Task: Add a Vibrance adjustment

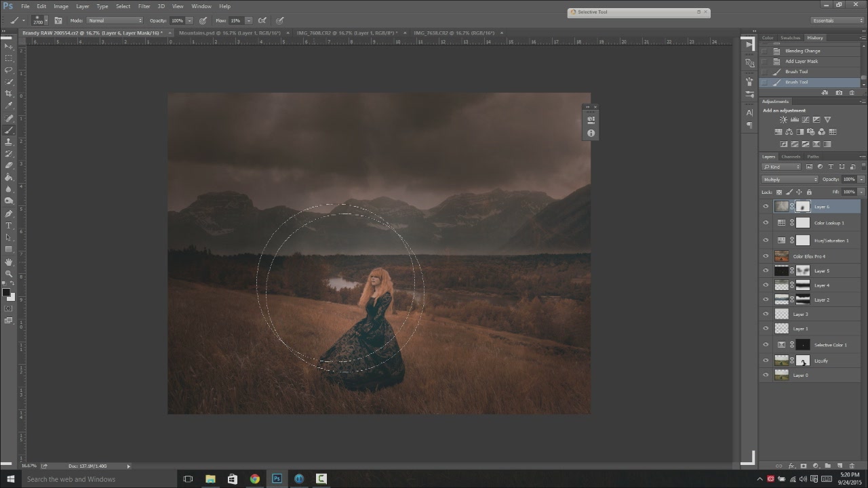Action: [827, 120]
